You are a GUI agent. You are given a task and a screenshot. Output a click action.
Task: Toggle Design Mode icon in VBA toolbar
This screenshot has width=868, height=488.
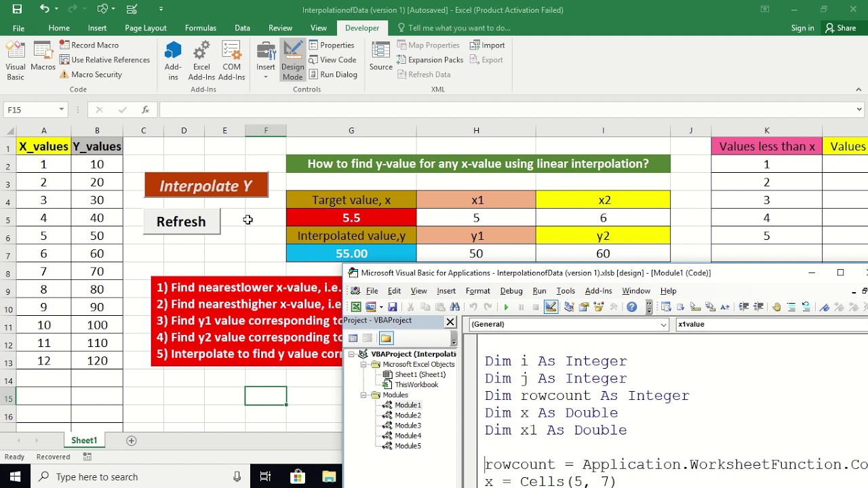click(551, 307)
